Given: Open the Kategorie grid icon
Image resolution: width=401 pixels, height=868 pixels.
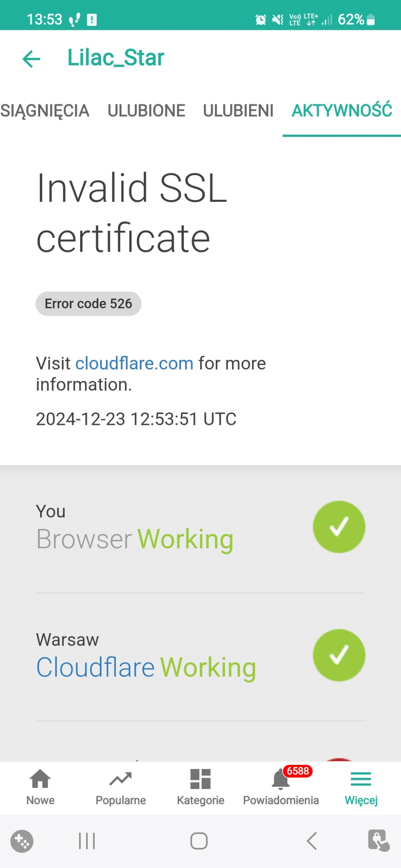Looking at the screenshot, I should coord(201,780).
